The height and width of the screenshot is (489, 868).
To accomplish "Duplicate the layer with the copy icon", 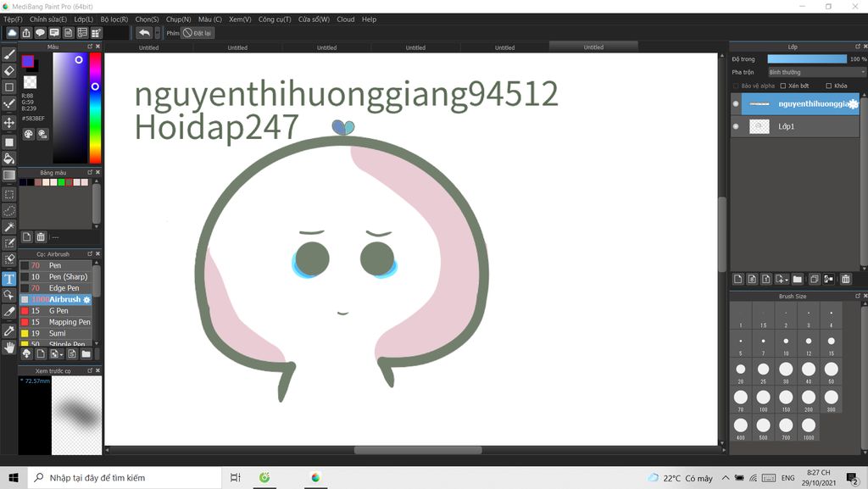I will [814, 279].
